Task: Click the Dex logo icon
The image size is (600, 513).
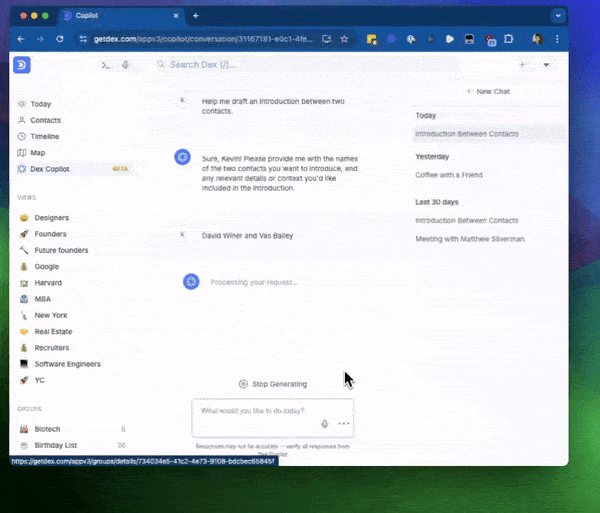Action: [x=22, y=65]
